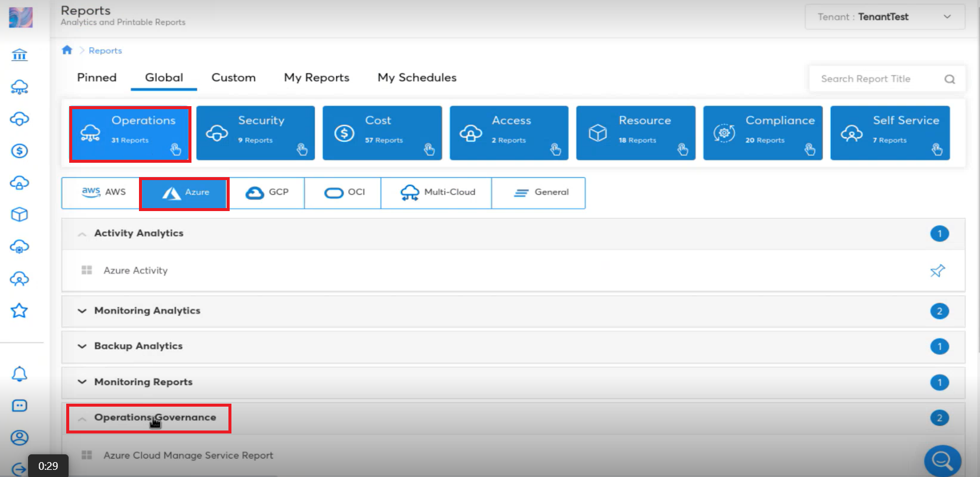The image size is (980, 477).
Task: Open the compliance gear-cloud sidebar icon
Action: 20,246
